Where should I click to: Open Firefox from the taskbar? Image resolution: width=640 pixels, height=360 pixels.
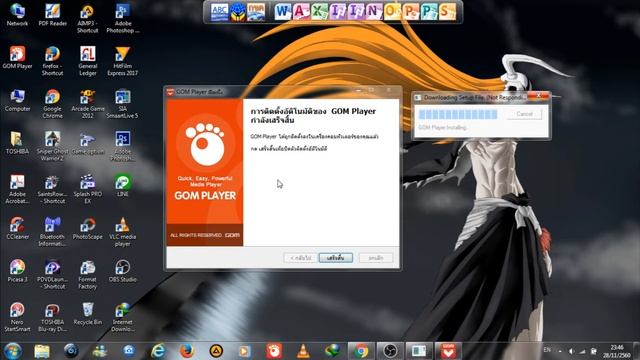coord(187,351)
